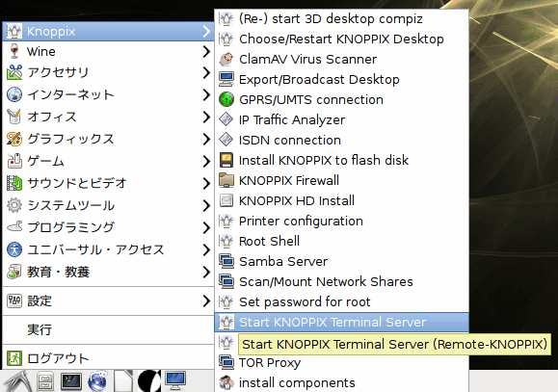
Task: Expand the オフィス submenu arrow
Action: tap(206, 117)
